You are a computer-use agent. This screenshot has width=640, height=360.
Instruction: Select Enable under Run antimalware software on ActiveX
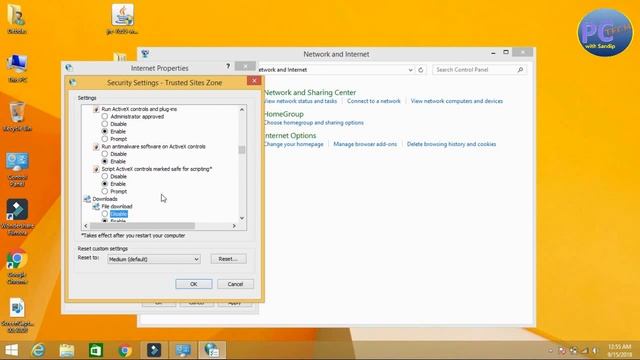pos(105,161)
